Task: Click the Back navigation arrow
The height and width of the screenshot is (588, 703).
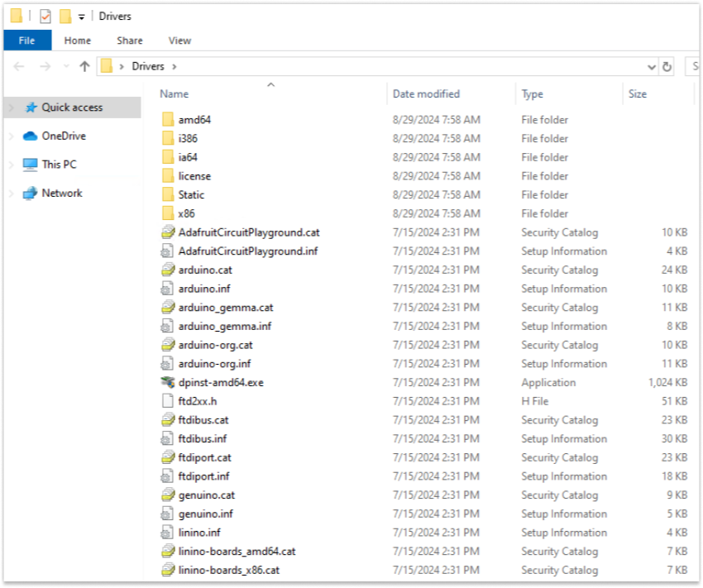Action: (19, 67)
